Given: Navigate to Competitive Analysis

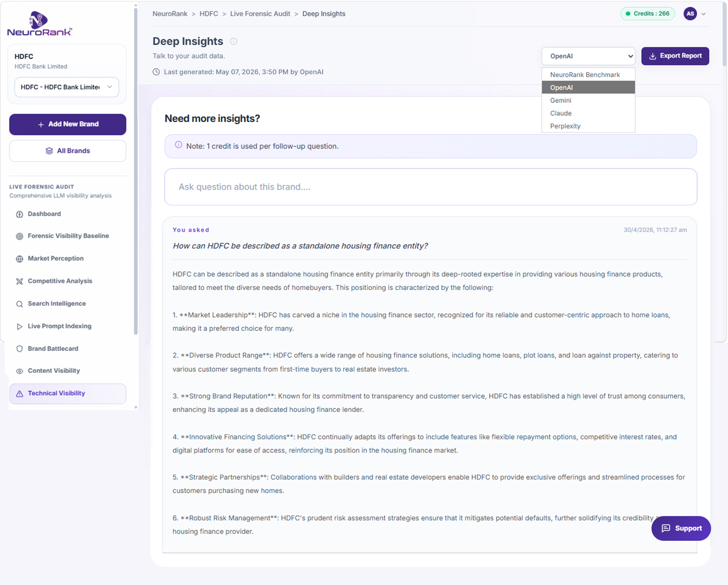Looking at the screenshot, I should coord(67,281).
